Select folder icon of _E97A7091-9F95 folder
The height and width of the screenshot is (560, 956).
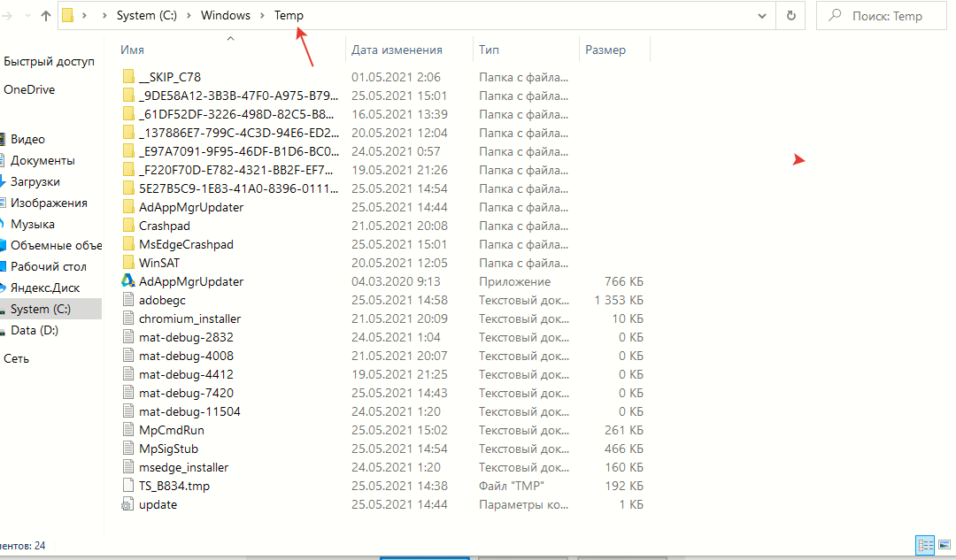[128, 151]
